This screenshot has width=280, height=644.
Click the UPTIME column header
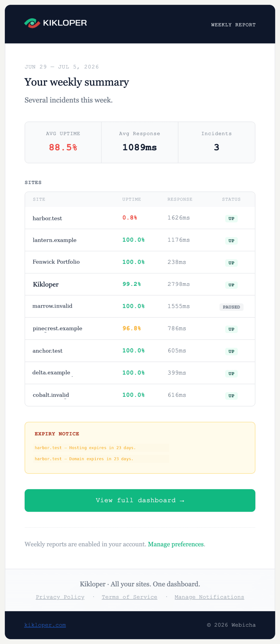pyautogui.click(x=131, y=199)
